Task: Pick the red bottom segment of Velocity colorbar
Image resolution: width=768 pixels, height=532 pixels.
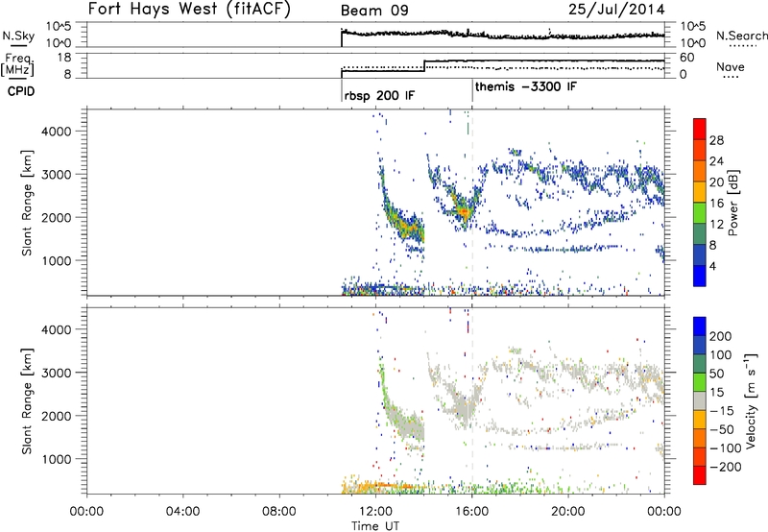Action: click(700, 475)
